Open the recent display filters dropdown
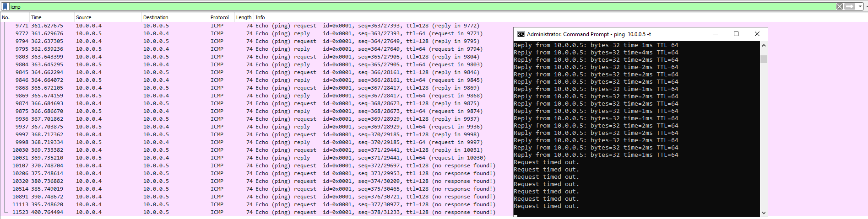The width and height of the screenshot is (868, 219). point(860,6)
